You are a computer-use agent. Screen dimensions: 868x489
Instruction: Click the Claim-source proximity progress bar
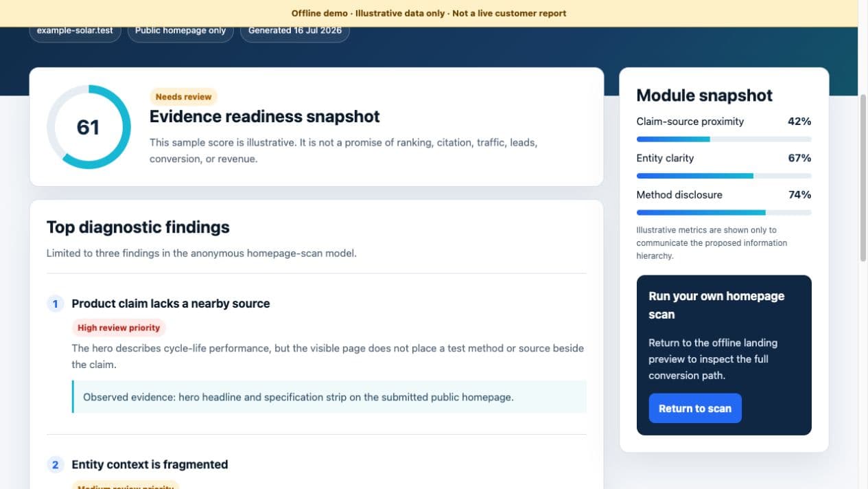click(724, 139)
